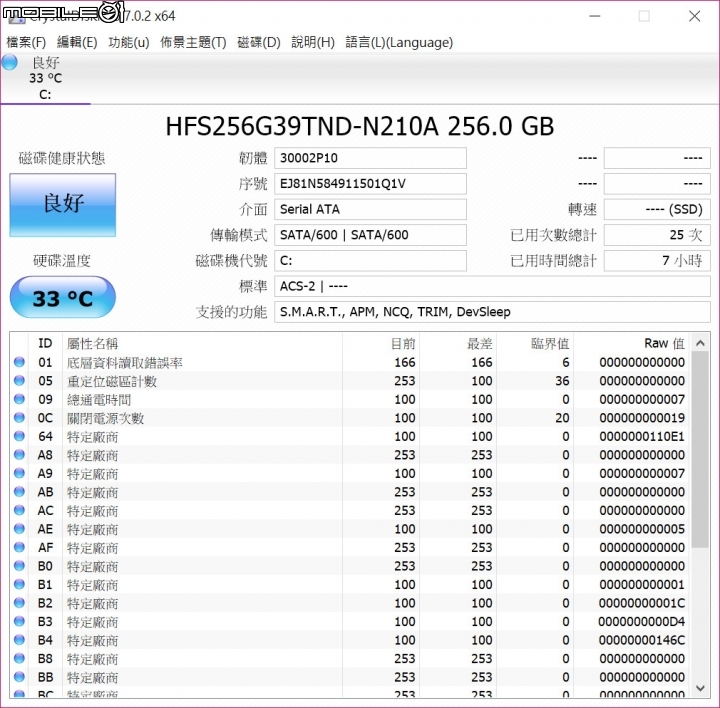
Task: Click the blue status dot of row B0
Action: pyautogui.click(x=19, y=565)
